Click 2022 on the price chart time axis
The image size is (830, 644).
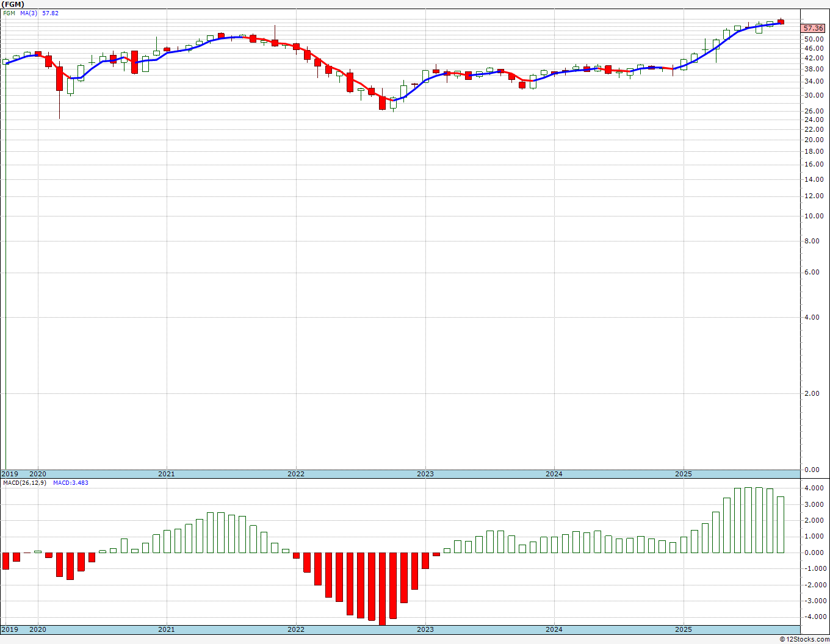click(296, 474)
